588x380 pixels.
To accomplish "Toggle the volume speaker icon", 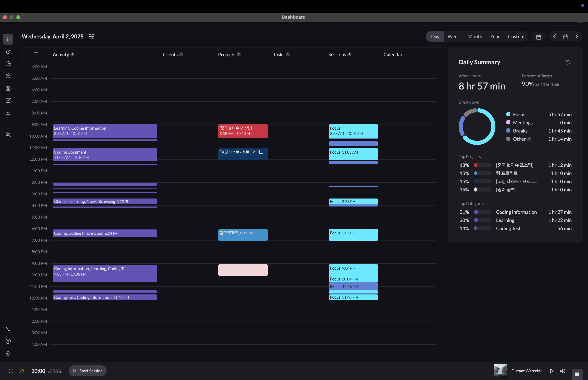I will point(563,371).
